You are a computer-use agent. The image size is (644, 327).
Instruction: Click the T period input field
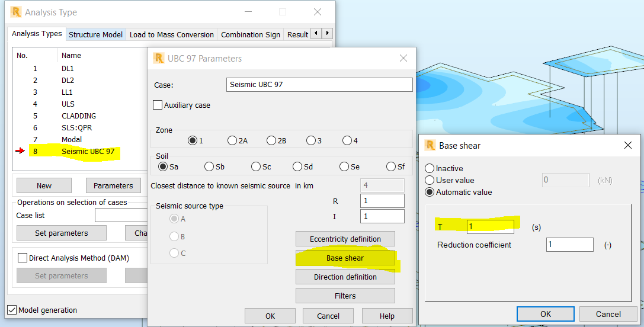pyautogui.click(x=490, y=226)
